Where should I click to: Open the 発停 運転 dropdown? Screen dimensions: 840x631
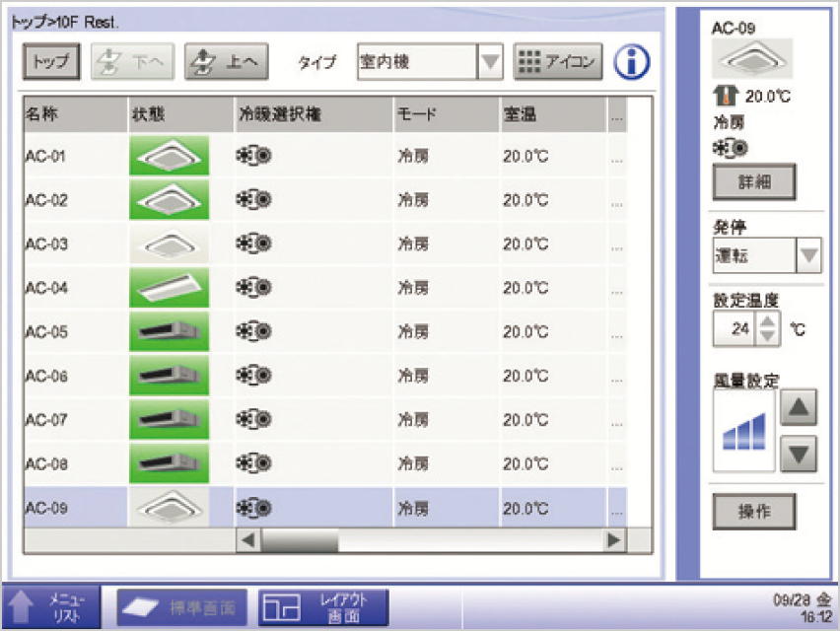coord(767,255)
